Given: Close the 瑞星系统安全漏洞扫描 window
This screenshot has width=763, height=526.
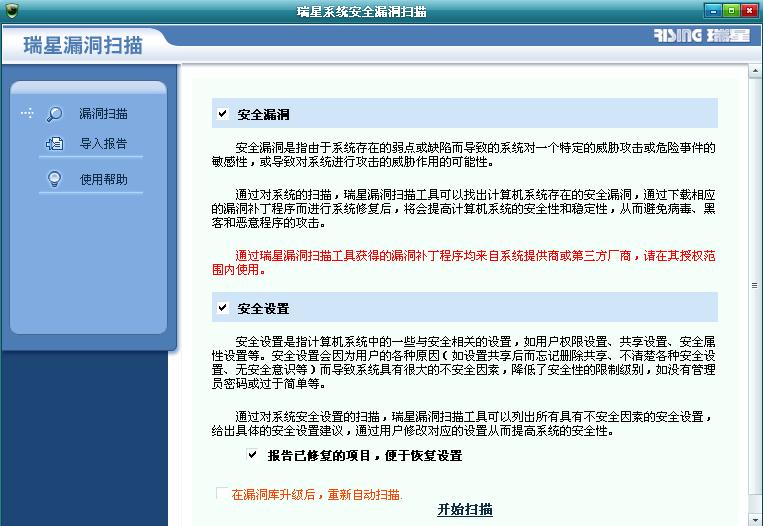Looking at the screenshot, I should click(x=749, y=10).
